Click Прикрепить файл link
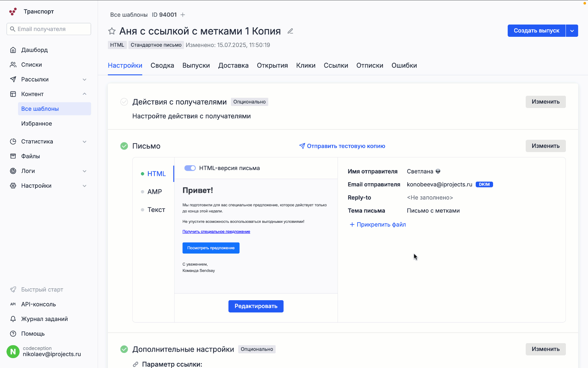Viewport: 588px width, 368px height. coord(378,225)
